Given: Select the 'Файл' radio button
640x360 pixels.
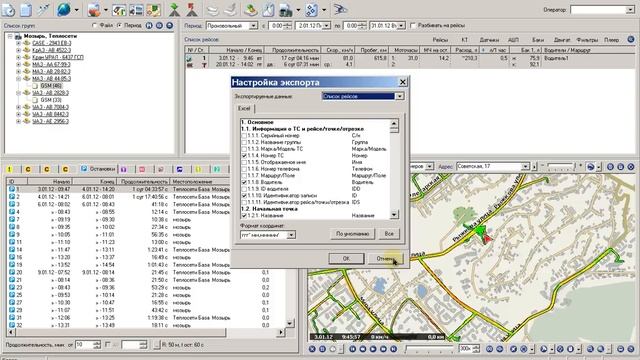Looking at the screenshot, I should coord(95,25).
